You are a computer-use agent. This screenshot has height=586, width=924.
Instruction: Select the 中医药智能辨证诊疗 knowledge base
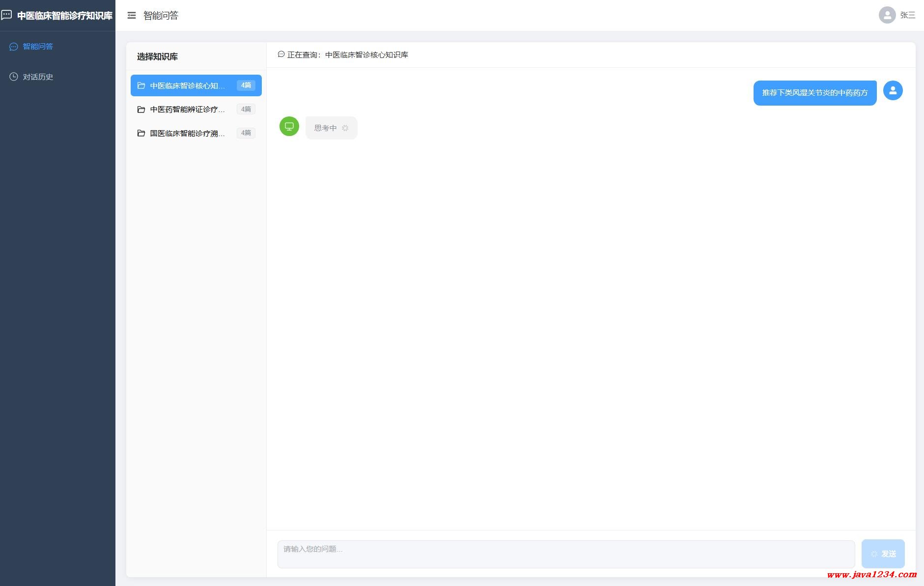[x=187, y=109]
